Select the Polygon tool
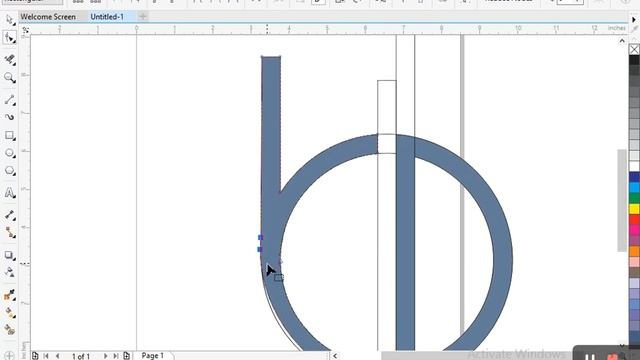The height and width of the screenshot is (360, 640). tap(9, 171)
